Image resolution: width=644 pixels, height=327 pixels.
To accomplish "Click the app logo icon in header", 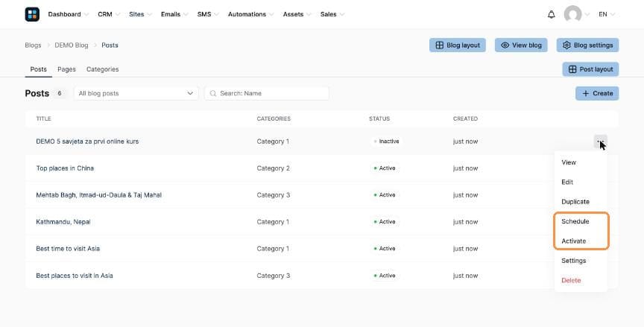I will (32, 14).
